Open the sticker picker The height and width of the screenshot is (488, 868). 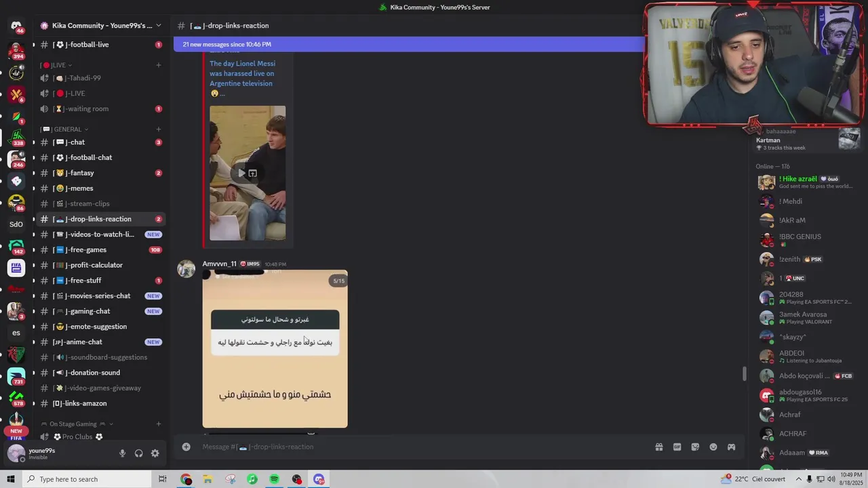click(695, 447)
